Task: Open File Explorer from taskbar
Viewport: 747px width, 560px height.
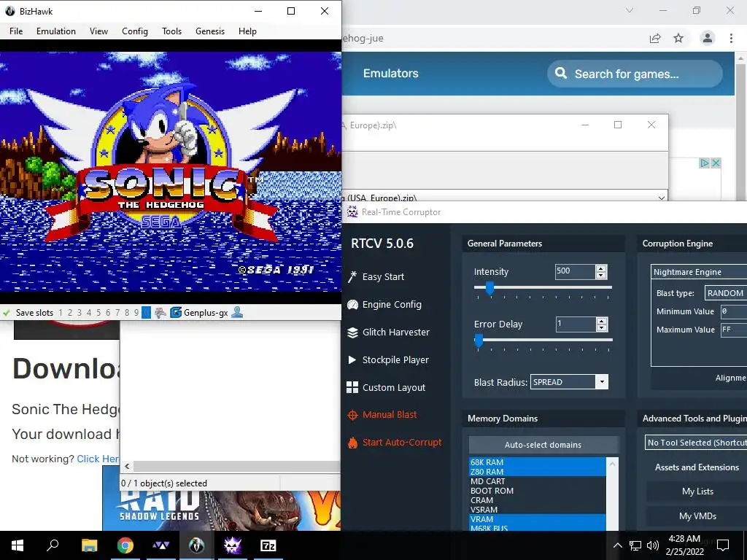Action: click(x=89, y=545)
